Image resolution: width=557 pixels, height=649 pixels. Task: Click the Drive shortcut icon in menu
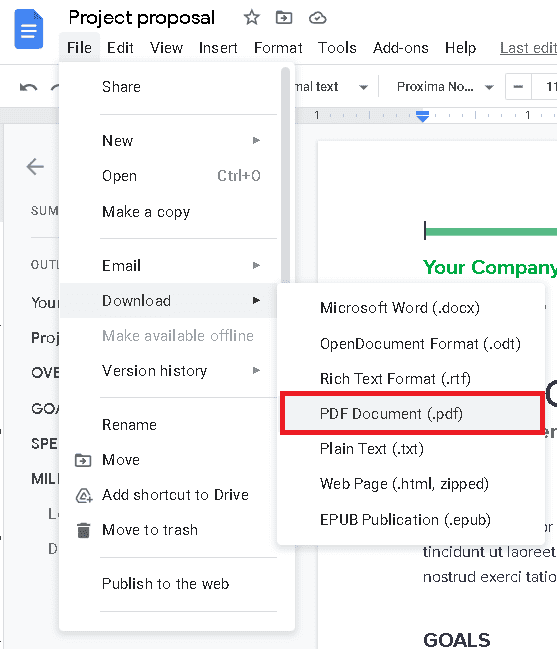coord(84,495)
